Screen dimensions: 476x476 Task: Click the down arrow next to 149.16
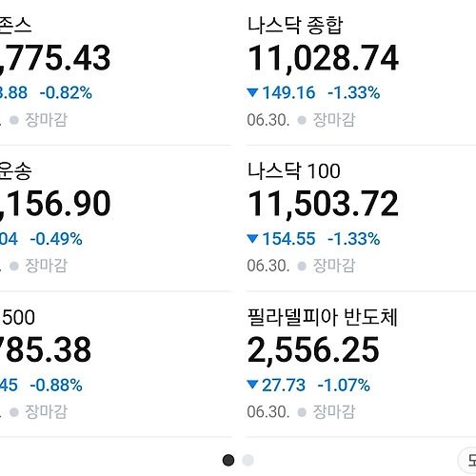[x=252, y=92]
